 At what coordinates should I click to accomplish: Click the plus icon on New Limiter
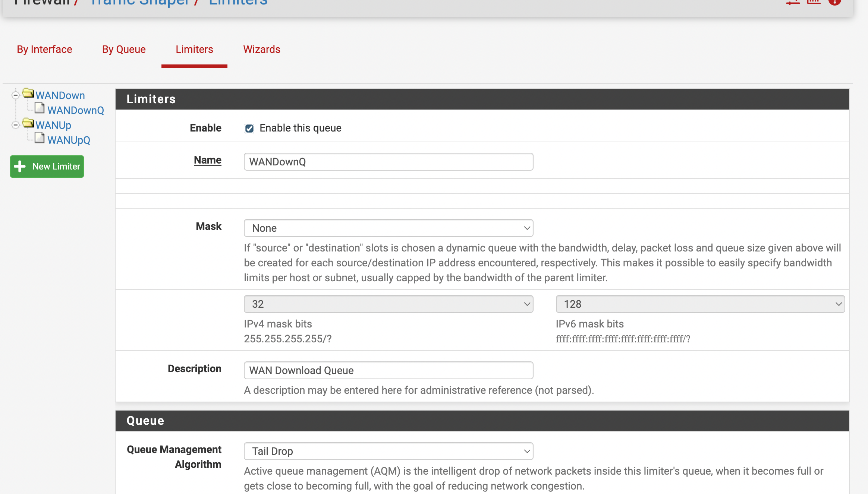[20, 167]
